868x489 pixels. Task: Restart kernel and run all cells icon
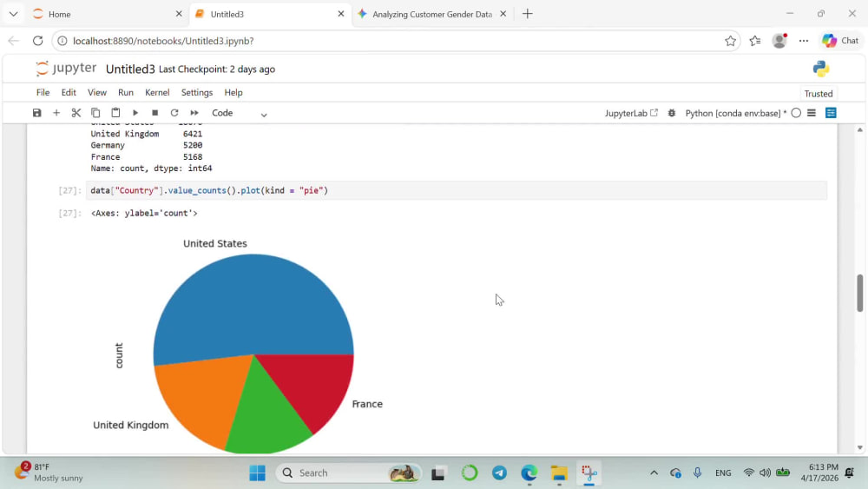pyautogui.click(x=194, y=113)
